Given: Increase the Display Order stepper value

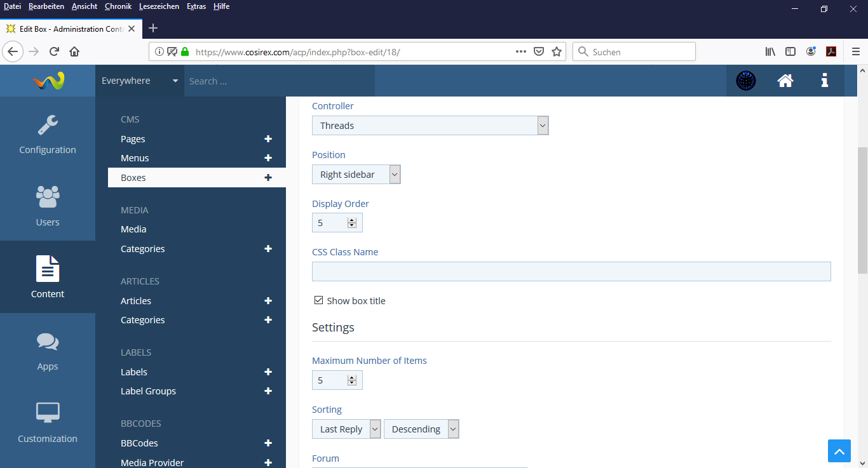Looking at the screenshot, I should (x=351, y=220).
